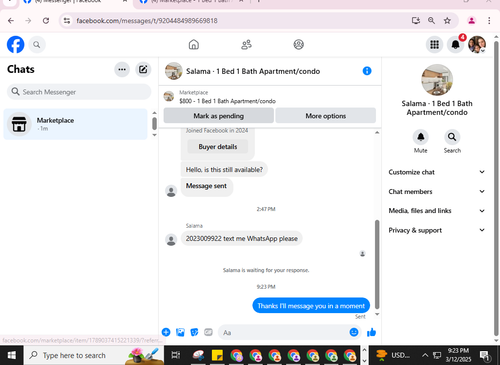This screenshot has height=365, width=500.
Task: Expand Media, files and links section
Action: 436,211
